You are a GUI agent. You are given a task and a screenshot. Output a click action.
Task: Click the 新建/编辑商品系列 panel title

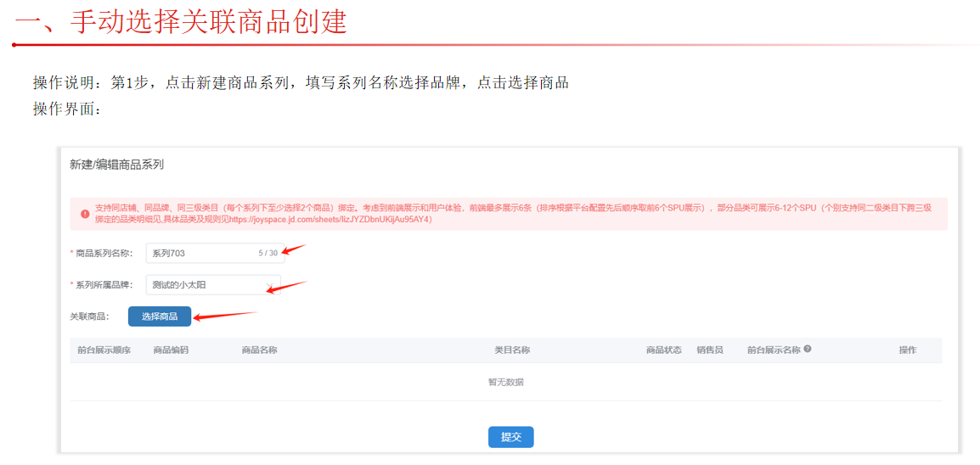[x=116, y=165]
